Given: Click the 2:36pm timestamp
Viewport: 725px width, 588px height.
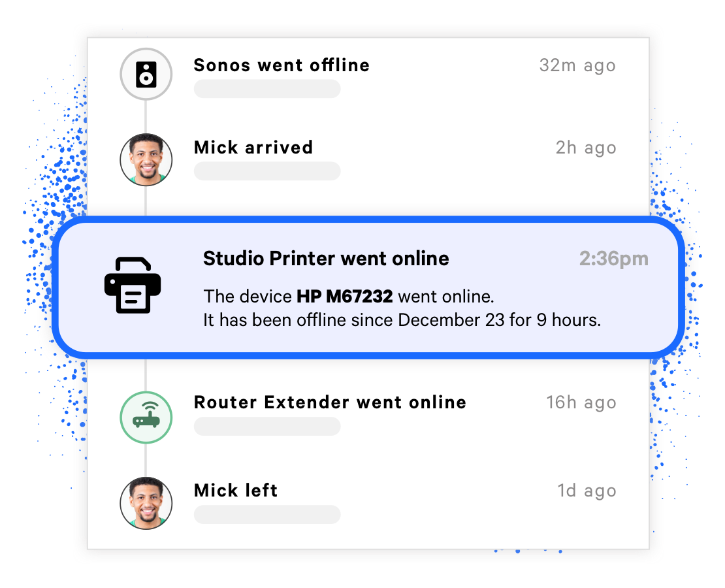Looking at the screenshot, I should pyautogui.click(x=614, y=259).
